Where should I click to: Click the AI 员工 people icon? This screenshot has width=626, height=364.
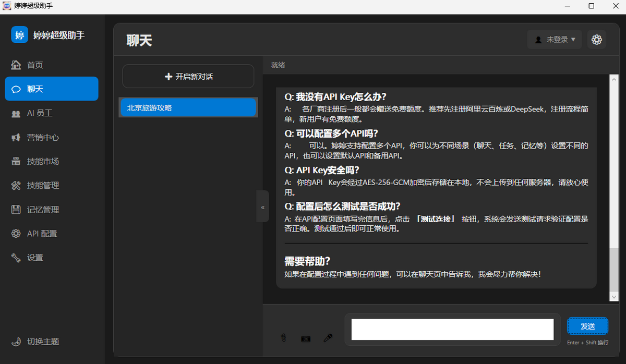point(16,113)
